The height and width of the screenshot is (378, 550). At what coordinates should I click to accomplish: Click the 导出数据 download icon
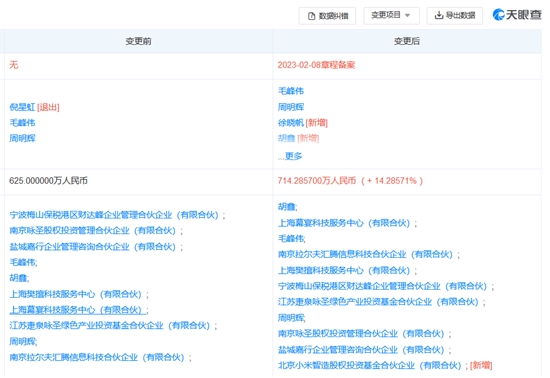pos(438,15)
